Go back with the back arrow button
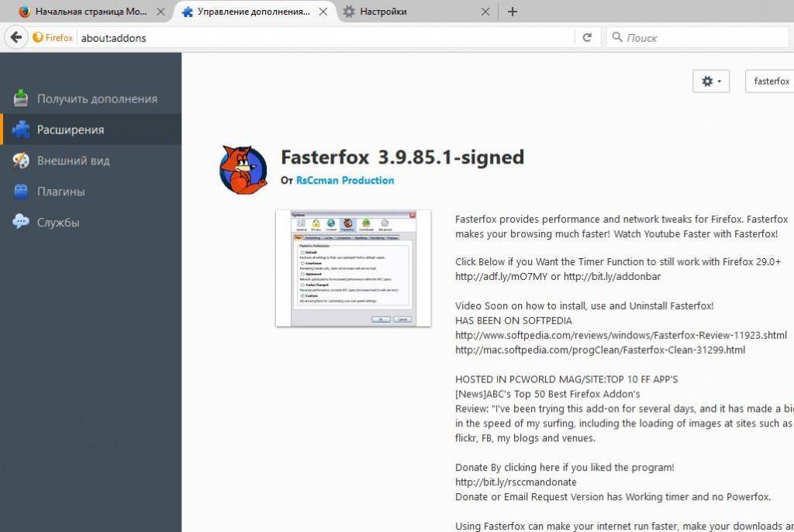Screen dimensions: 794x532 point(16,37)
